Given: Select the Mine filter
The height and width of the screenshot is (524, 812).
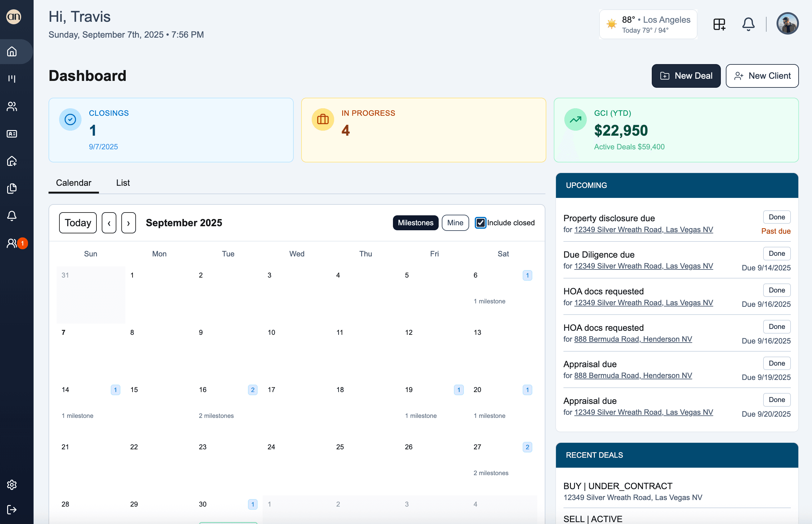Looking at the screenshot, I should 455,223.
